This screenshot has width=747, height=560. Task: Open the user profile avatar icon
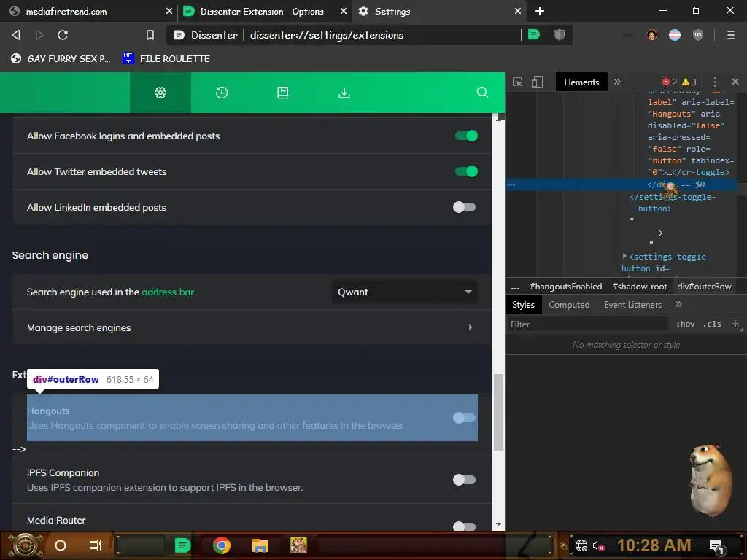pyautogui.click(x=651, y=35)
